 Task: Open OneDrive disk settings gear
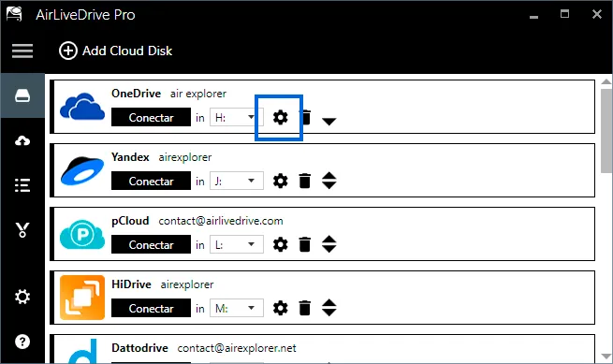[280, 117]
